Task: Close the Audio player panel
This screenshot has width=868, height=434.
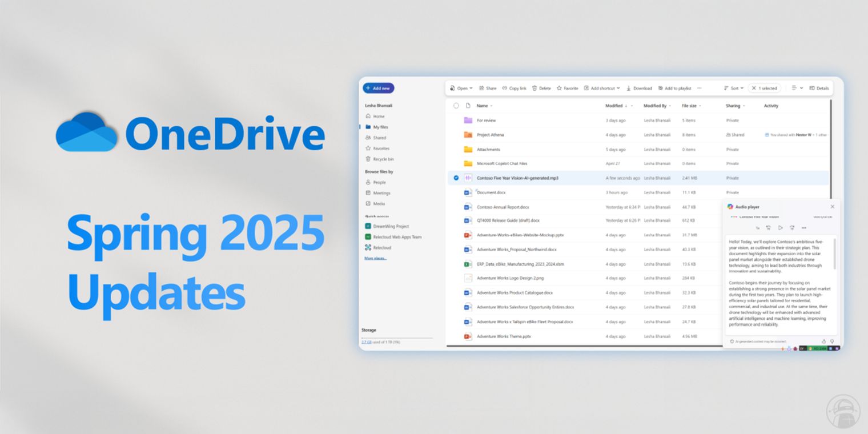Action: (x=832, y=207)
